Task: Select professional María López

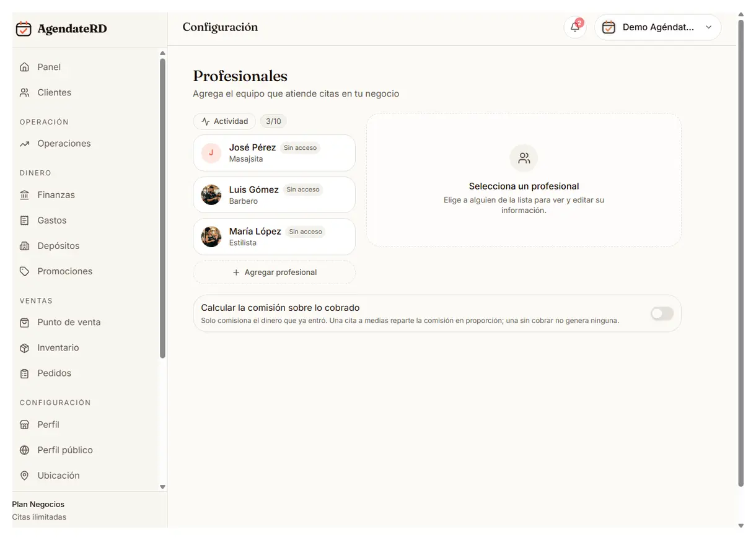Action: point(275,237)
